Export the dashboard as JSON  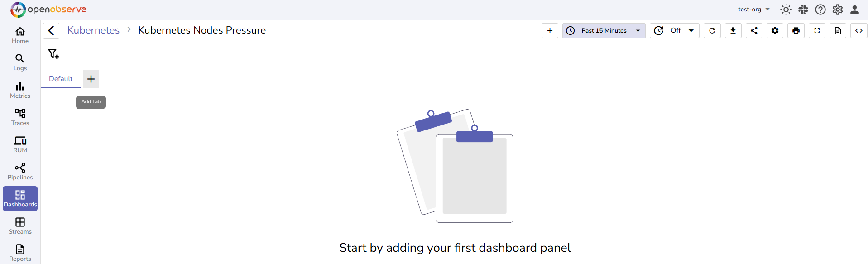(733, 30)
